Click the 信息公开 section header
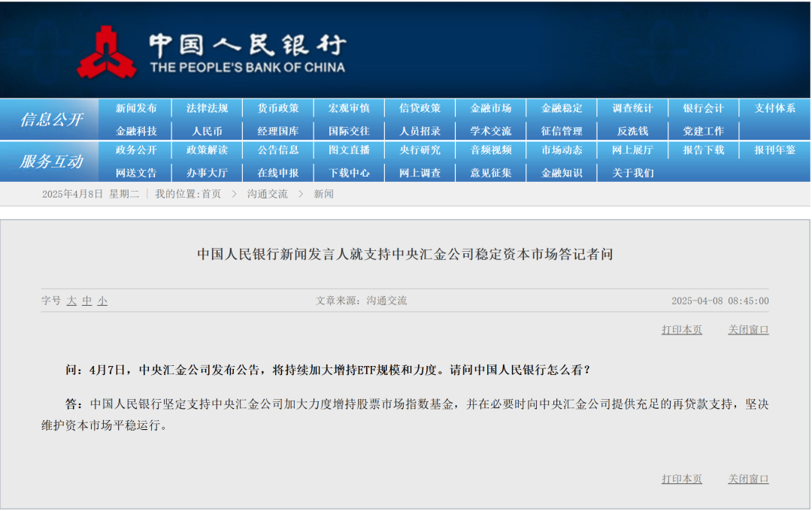The image size is (812, 511). click(x=51, y=120)
